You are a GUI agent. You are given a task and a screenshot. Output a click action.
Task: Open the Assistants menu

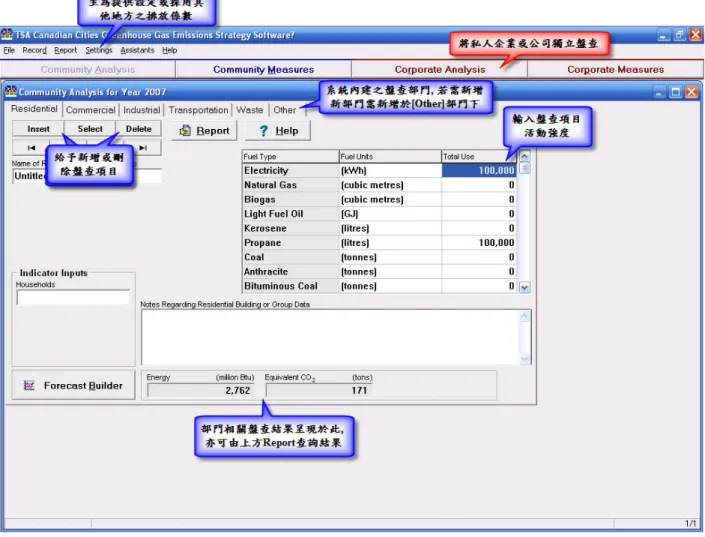point(137,50)
